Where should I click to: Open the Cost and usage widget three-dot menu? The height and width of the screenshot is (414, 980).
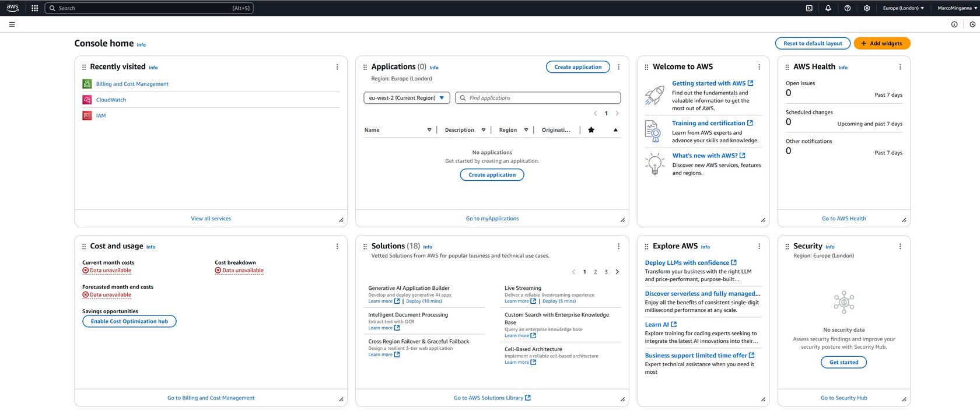337,247
